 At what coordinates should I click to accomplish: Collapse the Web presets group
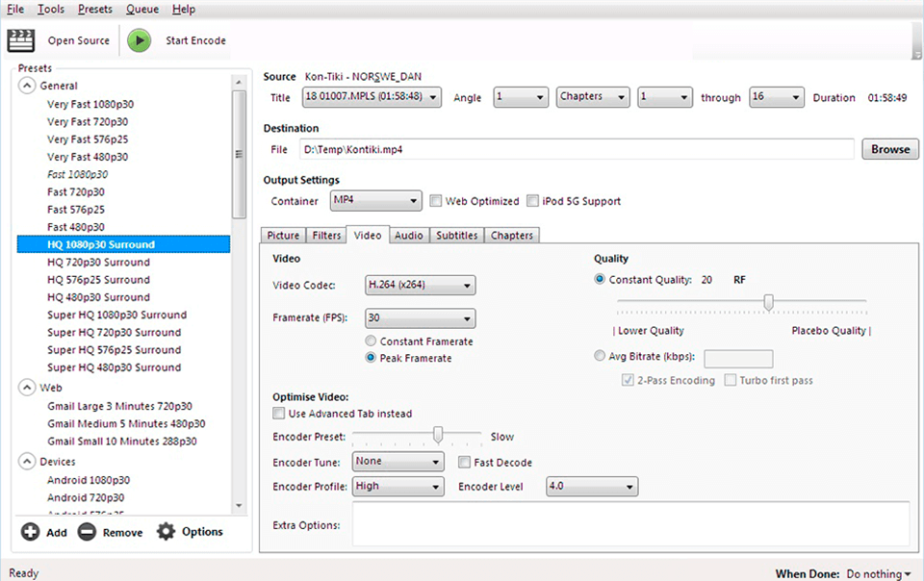tap(27, 387)
